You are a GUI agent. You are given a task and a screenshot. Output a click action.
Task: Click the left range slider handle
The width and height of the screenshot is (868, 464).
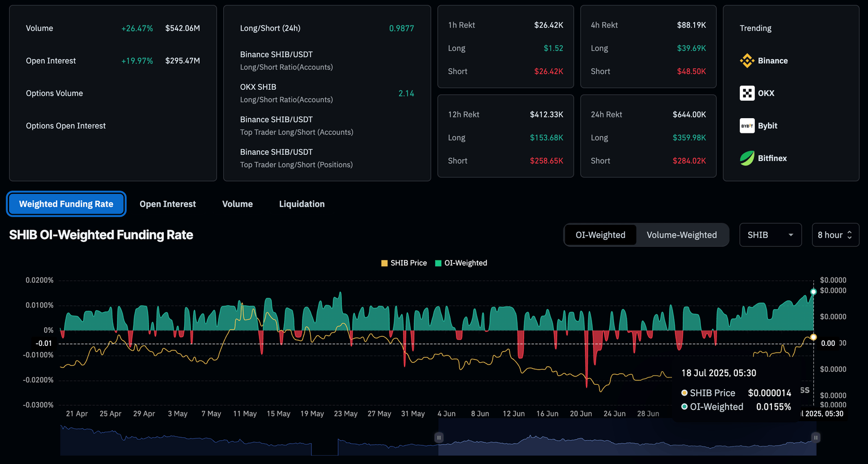(439, 437)
